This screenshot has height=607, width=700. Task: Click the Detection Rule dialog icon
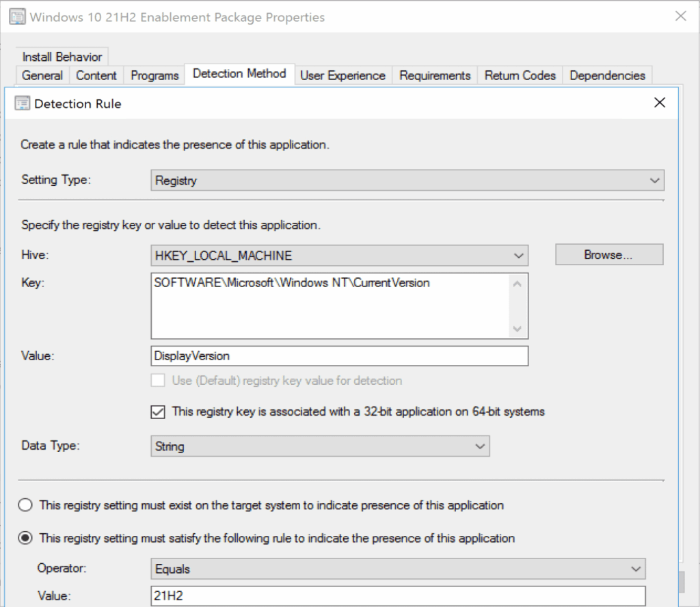pyautogui.click(x=23, y=103)
